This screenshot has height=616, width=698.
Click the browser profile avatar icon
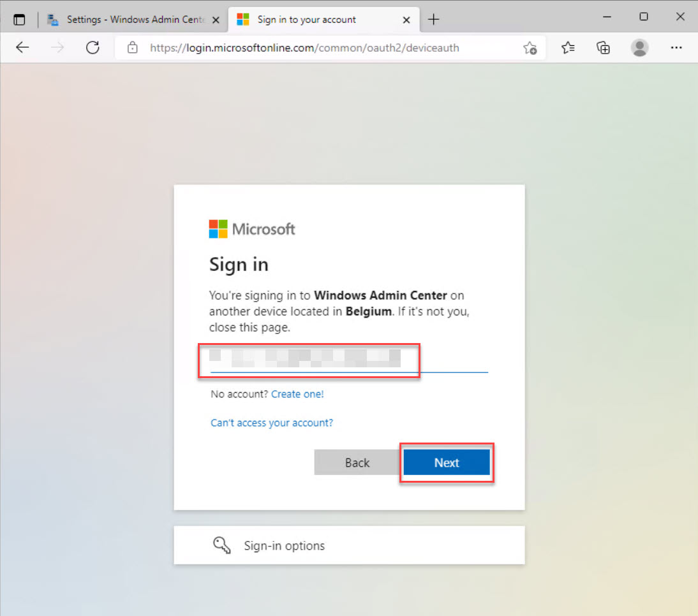(639, 47)
